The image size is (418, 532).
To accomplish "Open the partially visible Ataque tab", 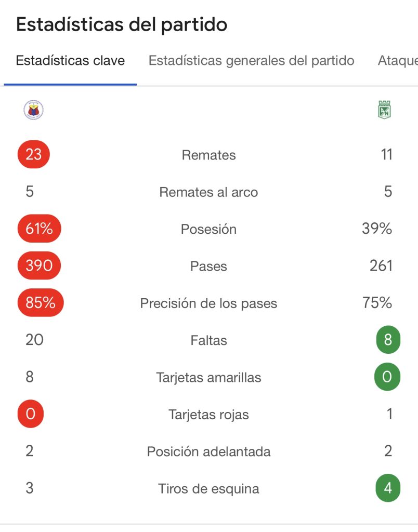I will 397,61.
